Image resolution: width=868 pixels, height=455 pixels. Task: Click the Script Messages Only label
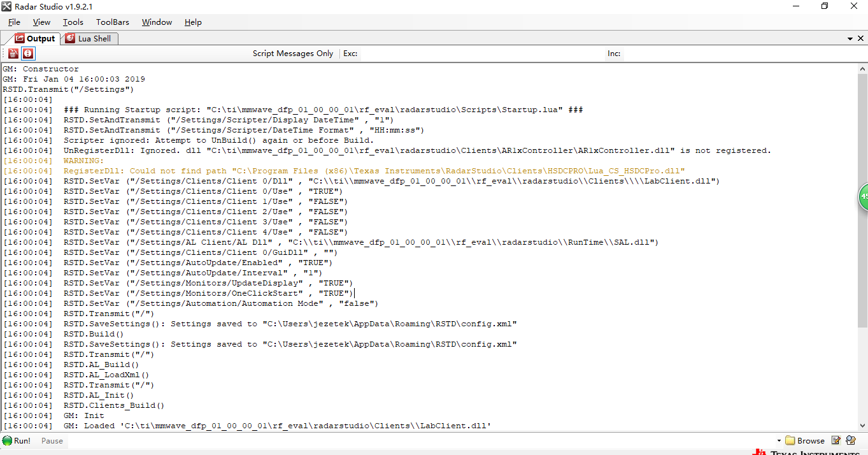coord(293,54)
